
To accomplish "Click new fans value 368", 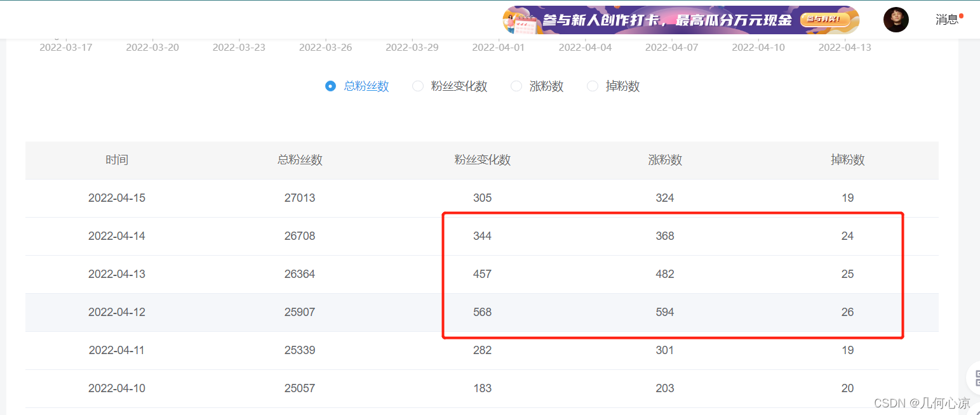I will coord(665,236).
